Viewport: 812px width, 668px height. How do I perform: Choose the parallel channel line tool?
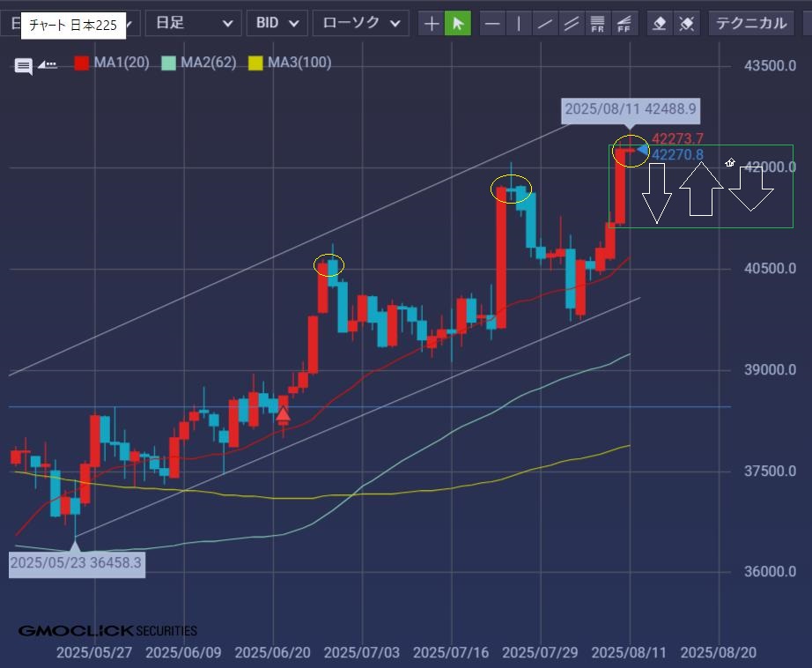click(x=572, y=23)
